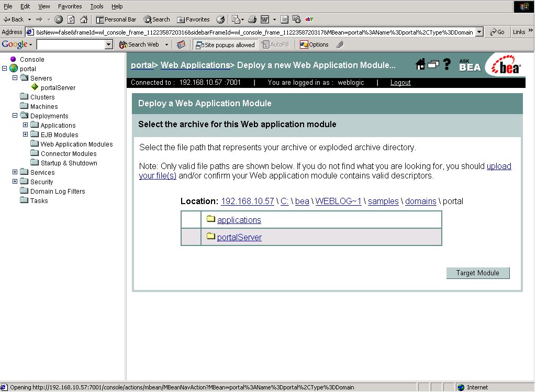The width and height of the screenshot is (536, 392).
Task: Click the AutoFill button
Action: pos(275,44)
